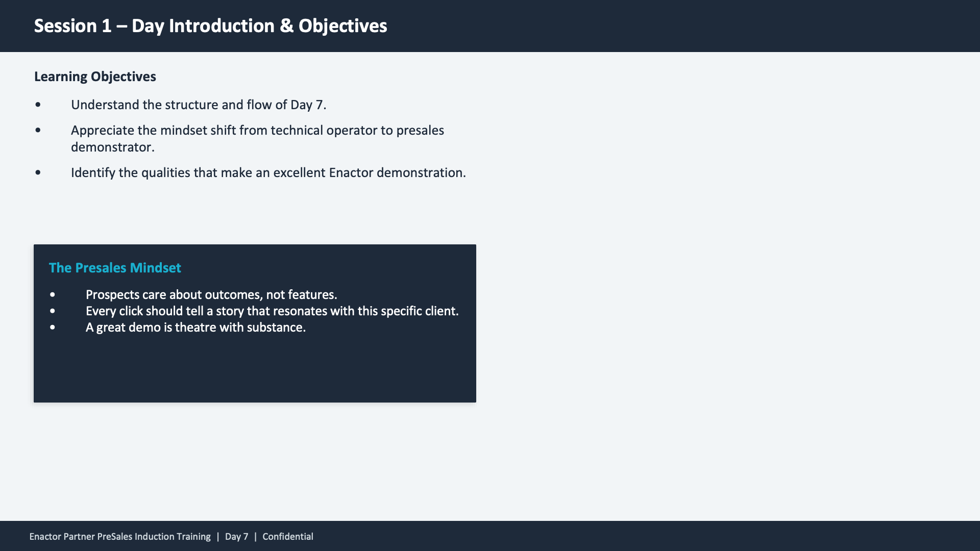
Task: Click the 'Appreciate the mindset shift' objective text
Action: tap(257, 130)
